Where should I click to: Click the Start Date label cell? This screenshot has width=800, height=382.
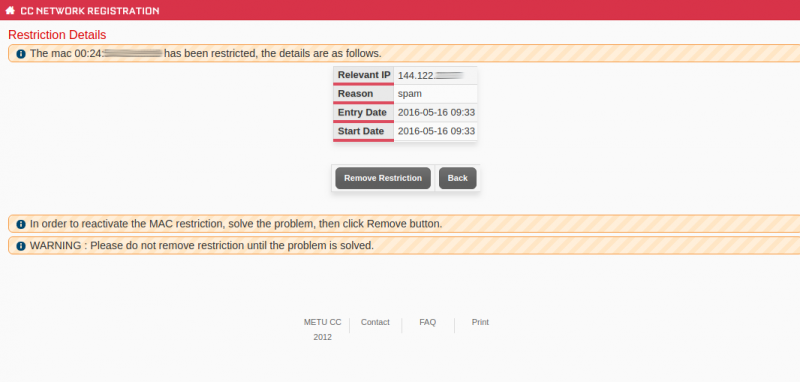(x=363, y=132)
